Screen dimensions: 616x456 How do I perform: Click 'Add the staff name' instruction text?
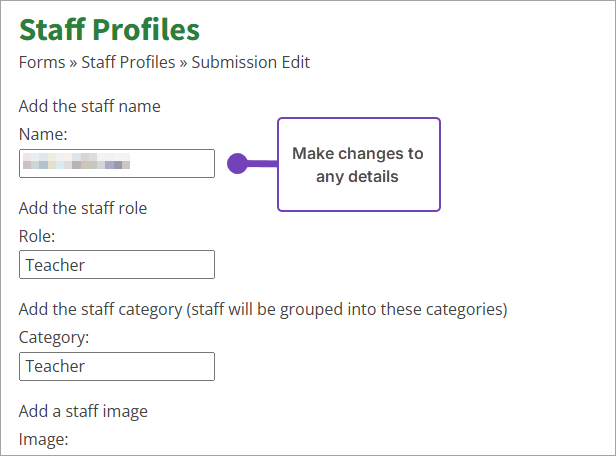click(89, 106)
